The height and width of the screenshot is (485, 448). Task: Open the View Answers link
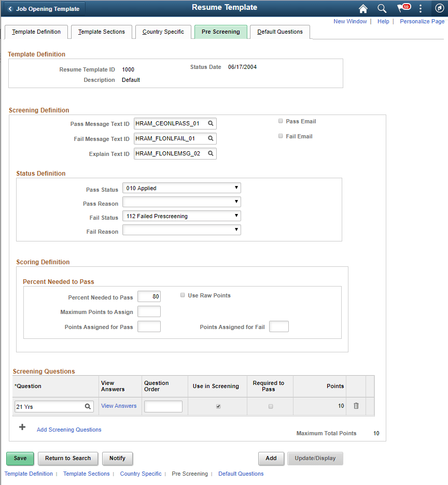[119, 406]
